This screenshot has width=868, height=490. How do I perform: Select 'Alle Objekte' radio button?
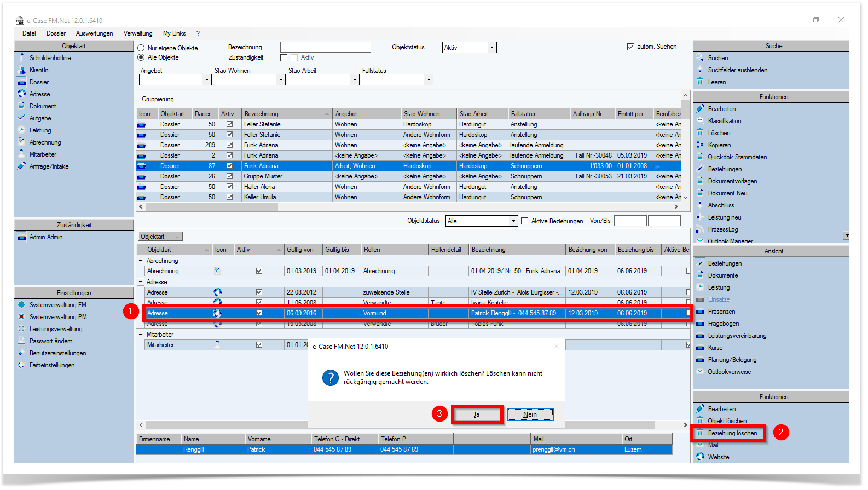coord(141,57)
